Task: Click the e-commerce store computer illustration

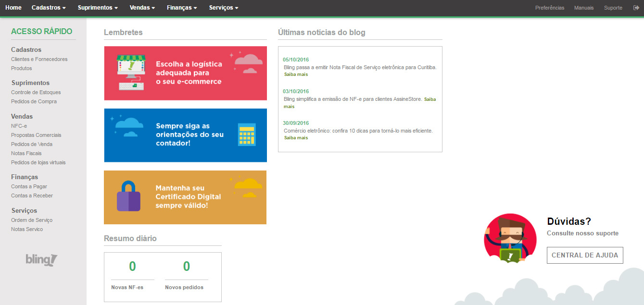Action: click(131, 72)
